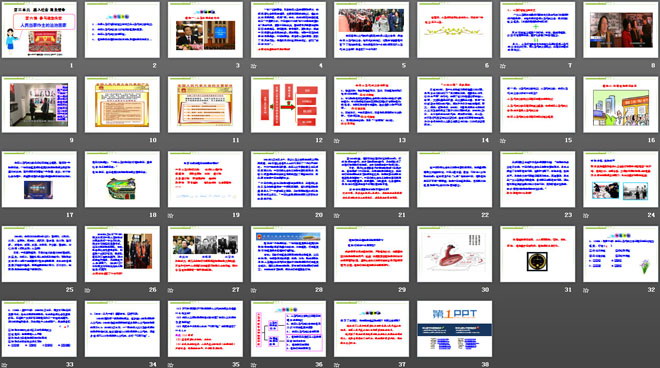The image size is (660, 368).
Task: Select slide 20 thumbnail
Action: (288, 179)
